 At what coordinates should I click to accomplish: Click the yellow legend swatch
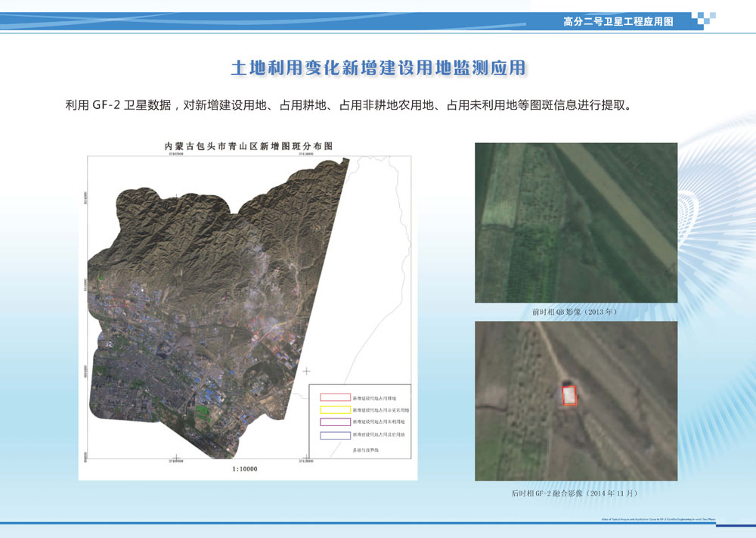point(335,409)
